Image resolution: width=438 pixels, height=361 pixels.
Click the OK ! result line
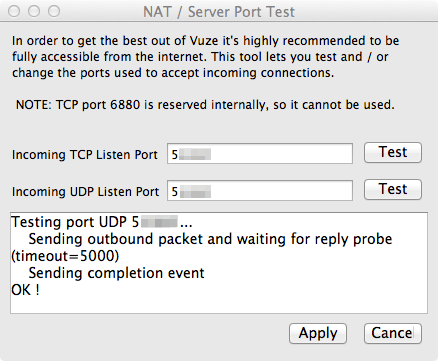25,290
